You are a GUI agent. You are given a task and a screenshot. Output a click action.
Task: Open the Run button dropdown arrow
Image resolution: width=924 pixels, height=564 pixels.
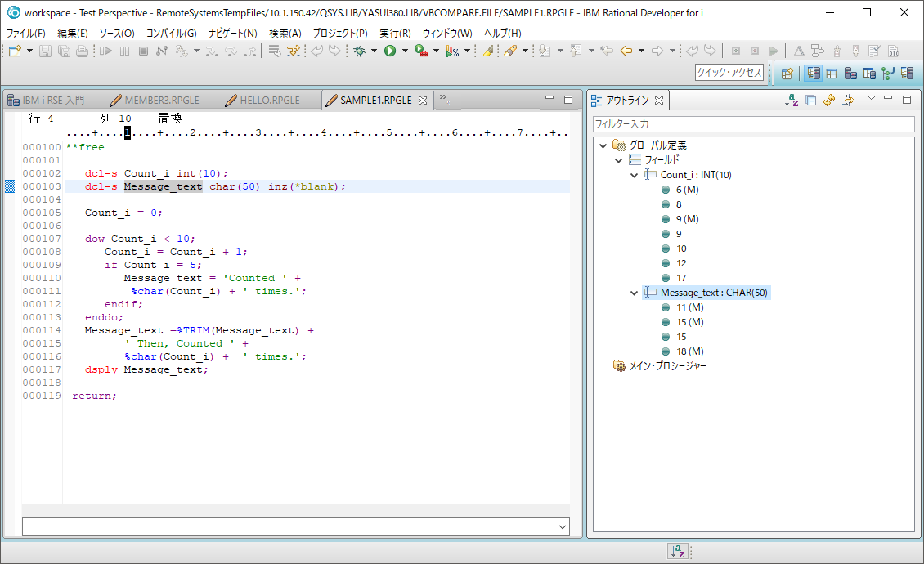404,51
